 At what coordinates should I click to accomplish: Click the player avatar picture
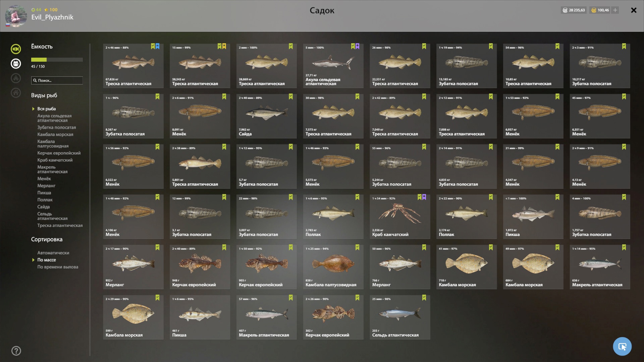[x=16, y=16]
